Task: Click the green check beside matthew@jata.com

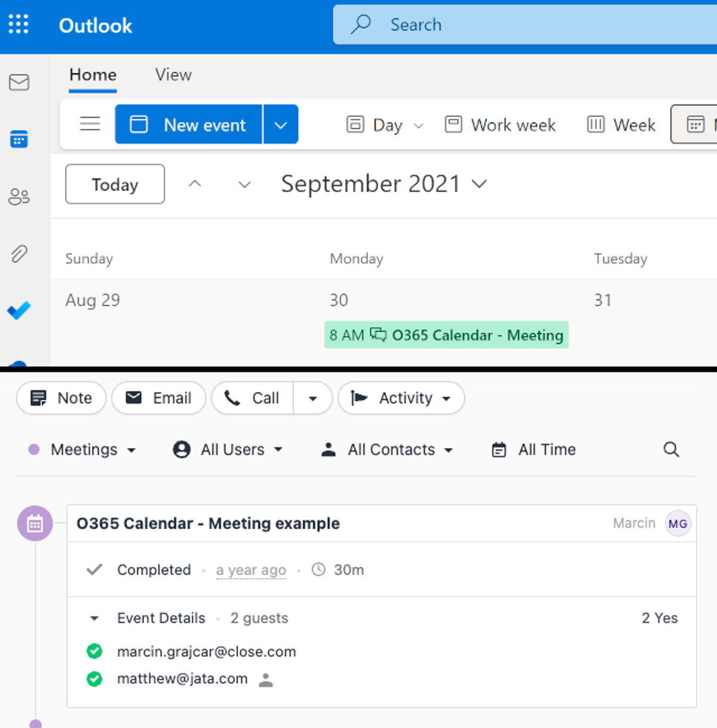Action: [x=94, y=679]
